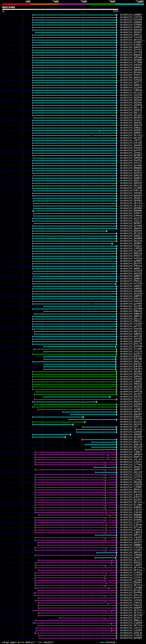146x644 pixels.
Task: Select the UniRef100_Q41136 label
Action: [x=131, y=422]
